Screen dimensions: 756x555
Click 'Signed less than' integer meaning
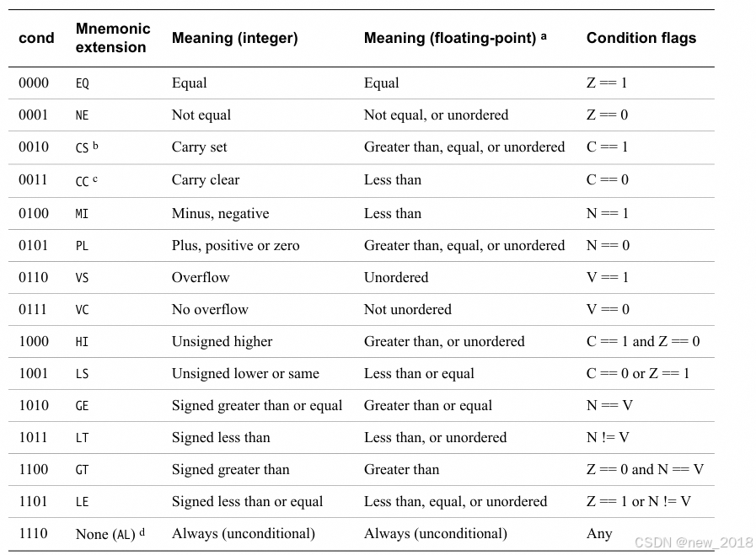(223, 437)
